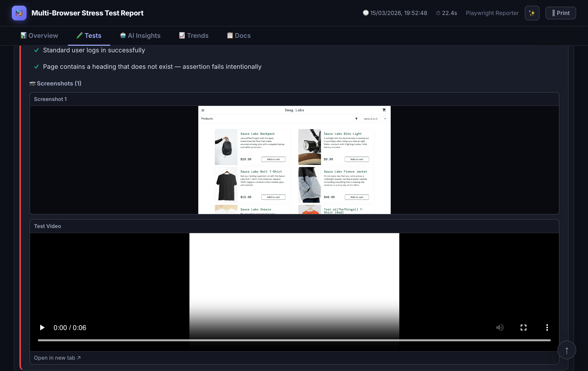Click the Sauce Labs Onesie title
Image resolution: width=588 pixels, height=371 pixels.
point(256,210)
